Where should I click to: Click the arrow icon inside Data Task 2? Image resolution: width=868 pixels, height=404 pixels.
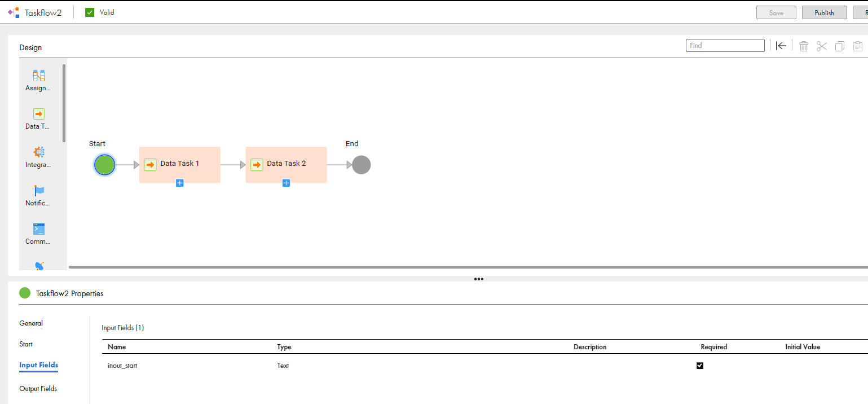coord(257,164)
